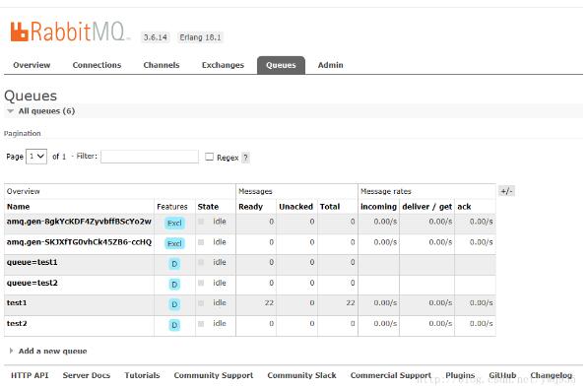The height and width of the screenshot is (389, 588).
Task: Click Excl badge for amq.gen-8gkYcKDF4ZyvbffBScYo2w
Action: point(174,224)
